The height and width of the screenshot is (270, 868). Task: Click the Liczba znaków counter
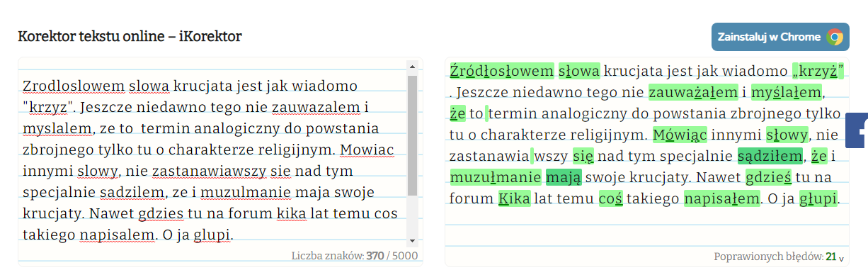(355, 256)
